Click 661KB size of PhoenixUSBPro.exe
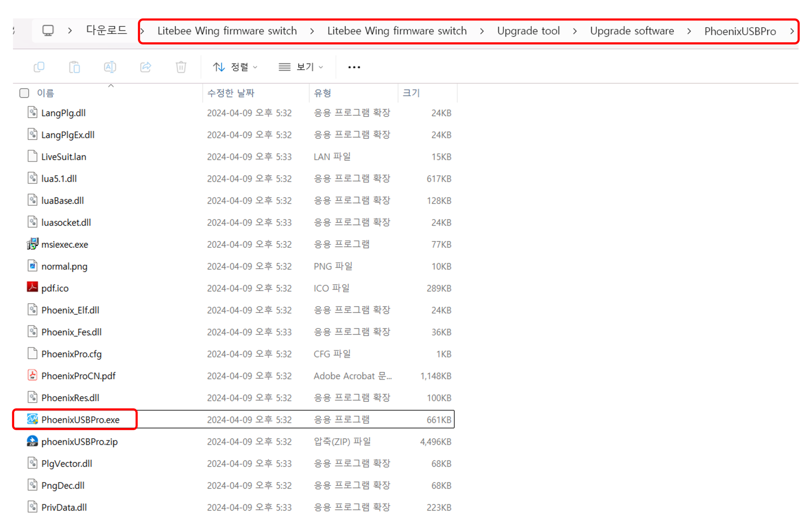The image size is (812, 531). pyautogui.click(x=439, y=420)
